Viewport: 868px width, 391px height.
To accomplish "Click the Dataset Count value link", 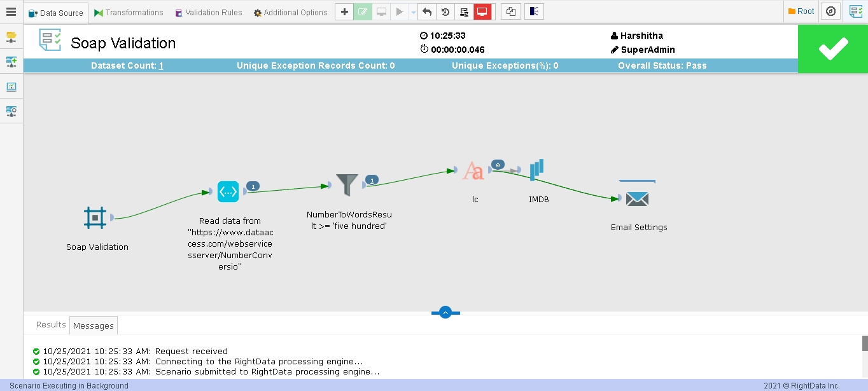I will click(x=161, y=65).
